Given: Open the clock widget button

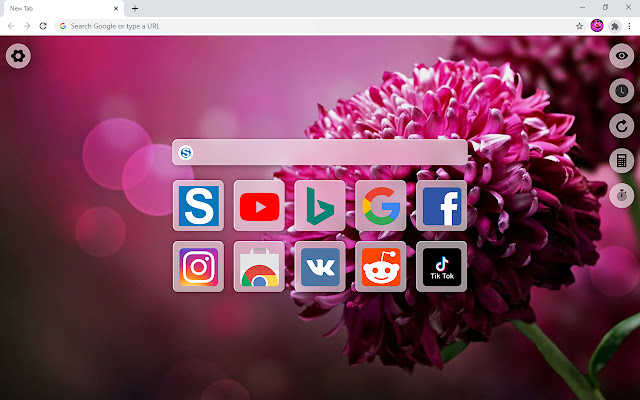Looking at the screenshot, I should (621, 91).
